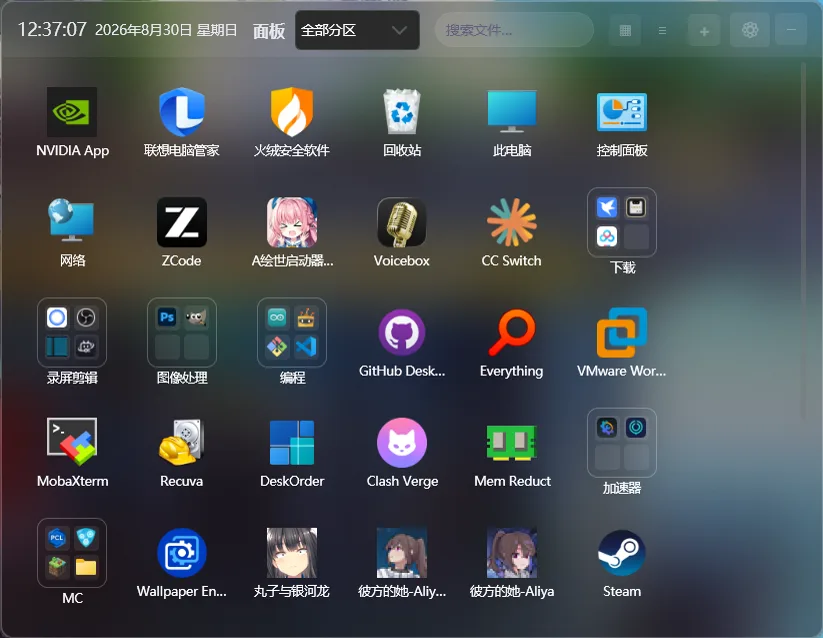Image resolution: width=823 pixels, height=638 pixels.
Task: Open Everything search tool
Action: tap(512, 332)
